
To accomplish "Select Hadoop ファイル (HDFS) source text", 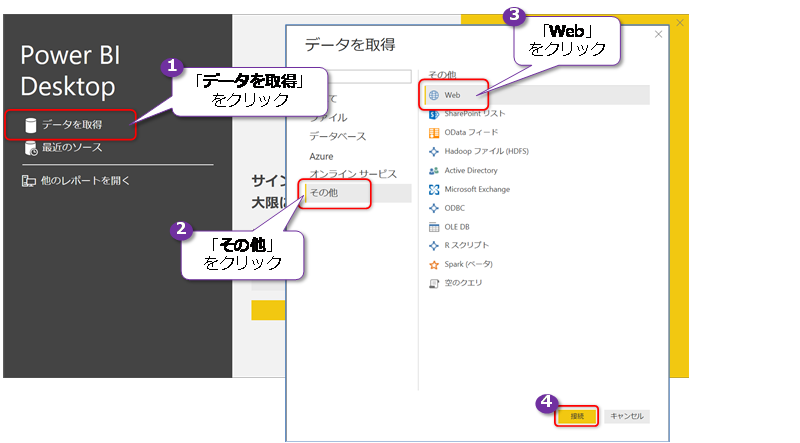I will tap(486, 152).
